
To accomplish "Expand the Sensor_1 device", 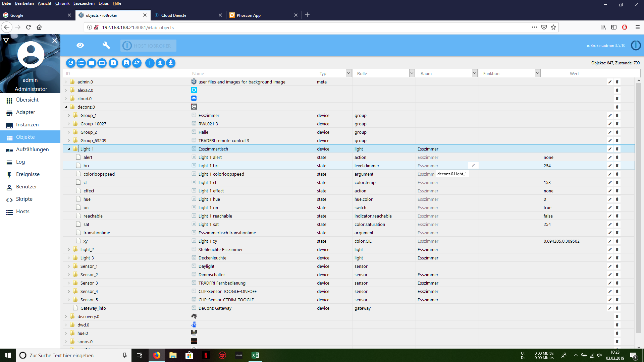I will click(69, 266).
